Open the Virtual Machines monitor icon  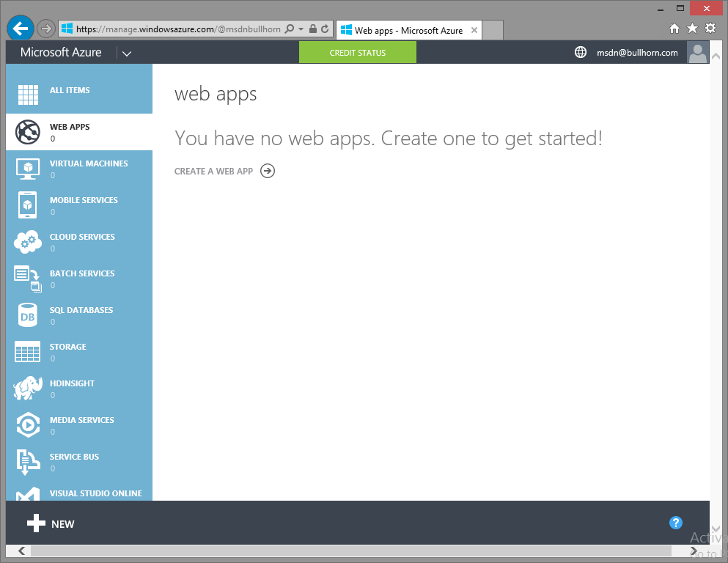28,169
